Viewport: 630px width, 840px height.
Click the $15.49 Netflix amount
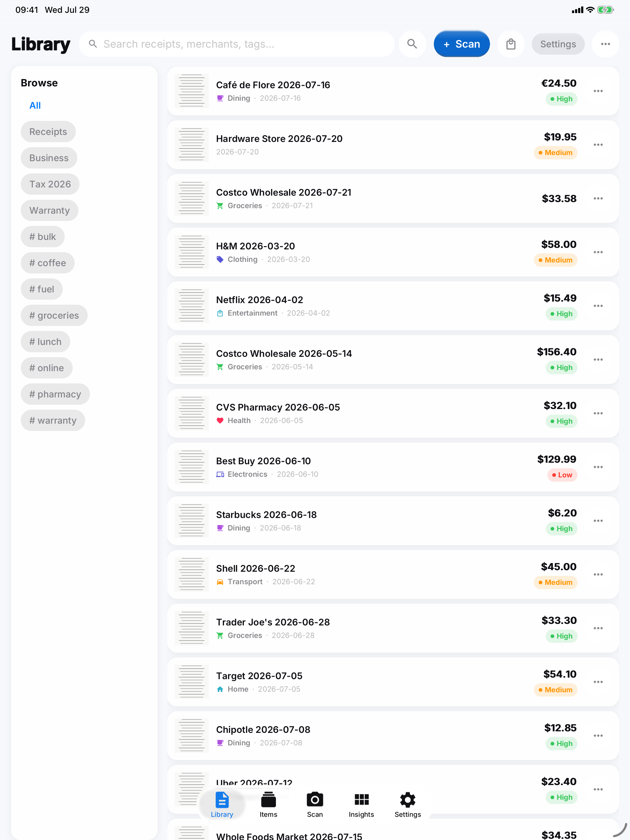[x=560, y=298]
